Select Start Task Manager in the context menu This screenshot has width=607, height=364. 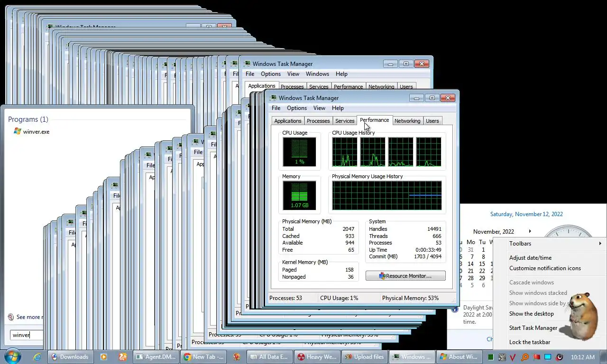tap(533, 328)
